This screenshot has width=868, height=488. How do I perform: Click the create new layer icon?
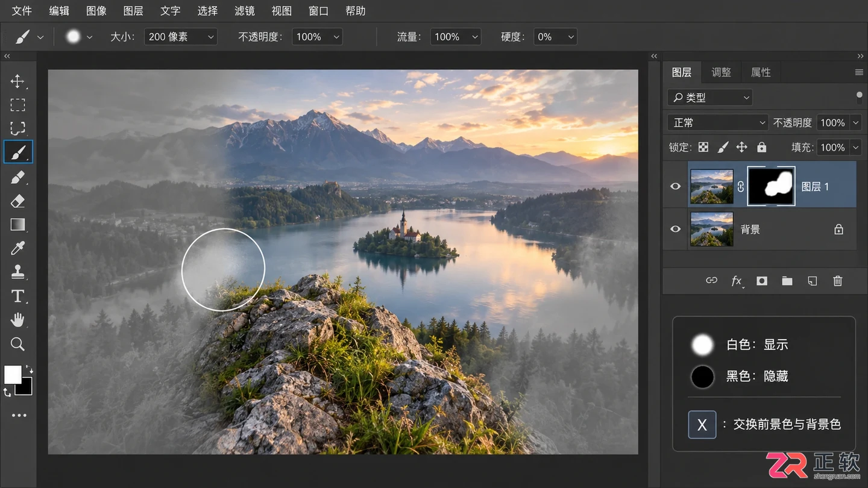(x=813, y=281)
